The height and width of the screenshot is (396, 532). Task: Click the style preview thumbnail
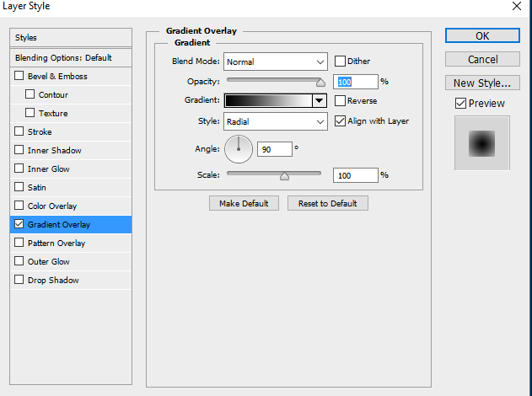coord(481,143)
